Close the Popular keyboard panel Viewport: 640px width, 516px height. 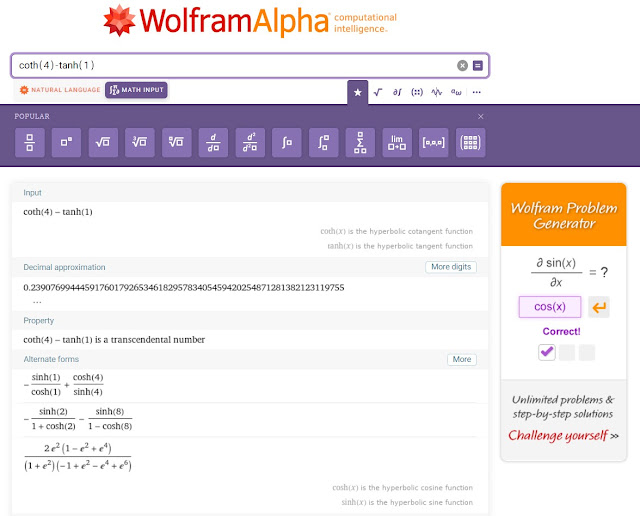point(480,116)
